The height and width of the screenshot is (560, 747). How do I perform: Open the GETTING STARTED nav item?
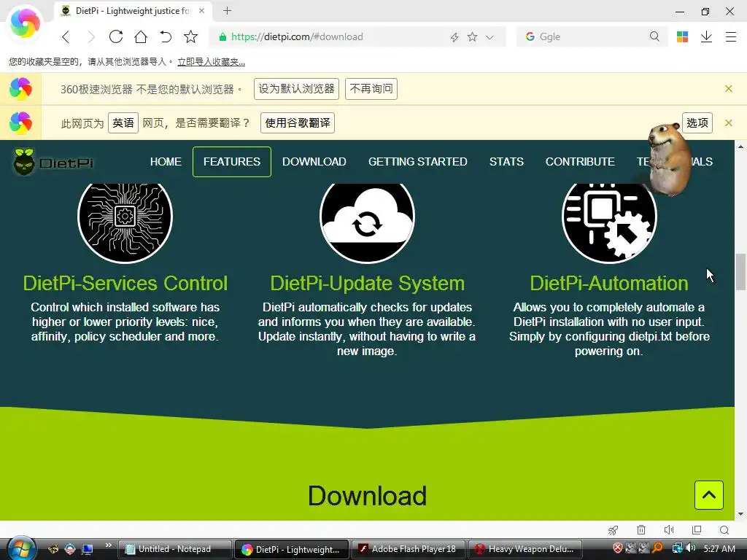pyautogui.click(x=418, y=162)
